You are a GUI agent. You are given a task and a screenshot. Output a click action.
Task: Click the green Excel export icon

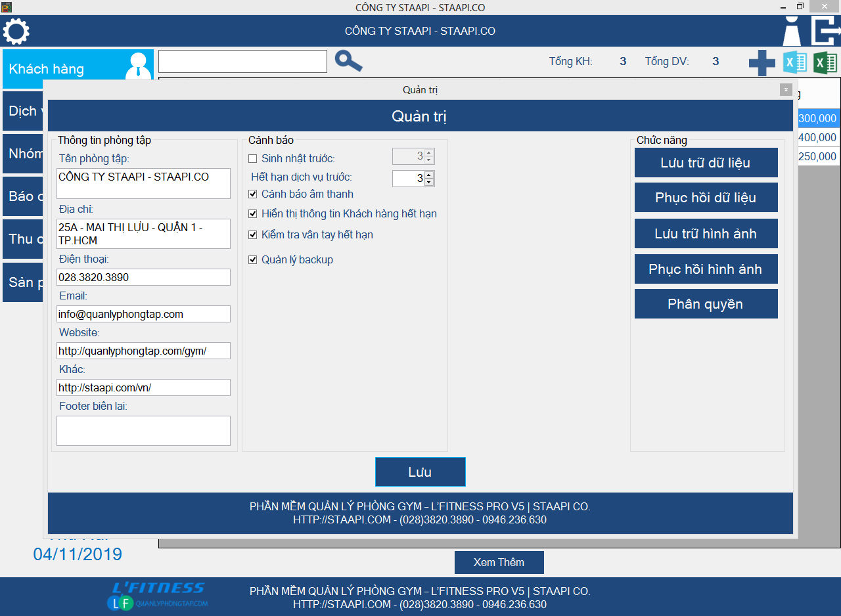coord(825,63)
